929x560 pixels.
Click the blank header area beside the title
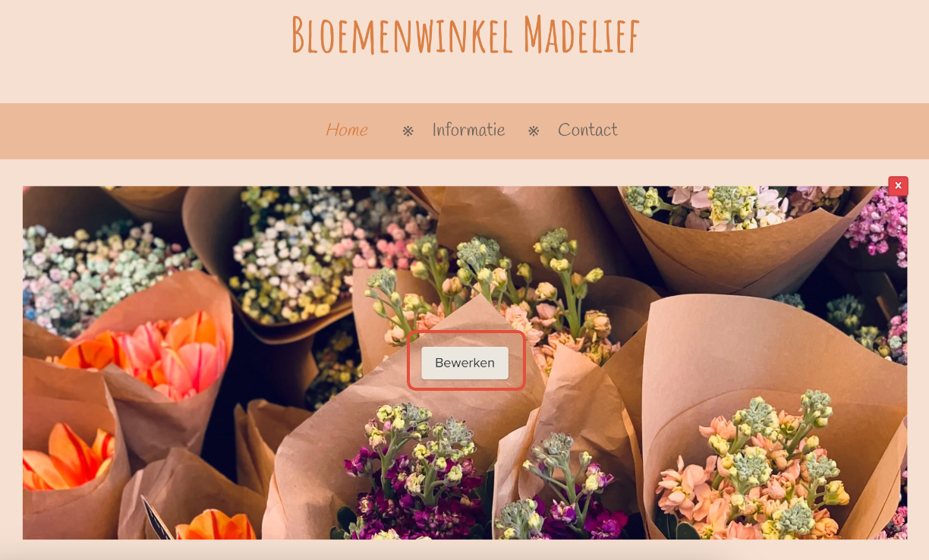[782, 46]
